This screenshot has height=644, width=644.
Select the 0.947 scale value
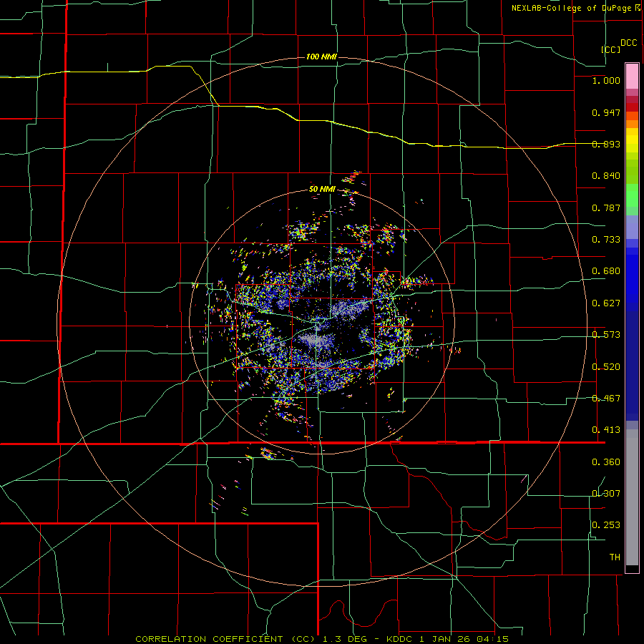606,112
